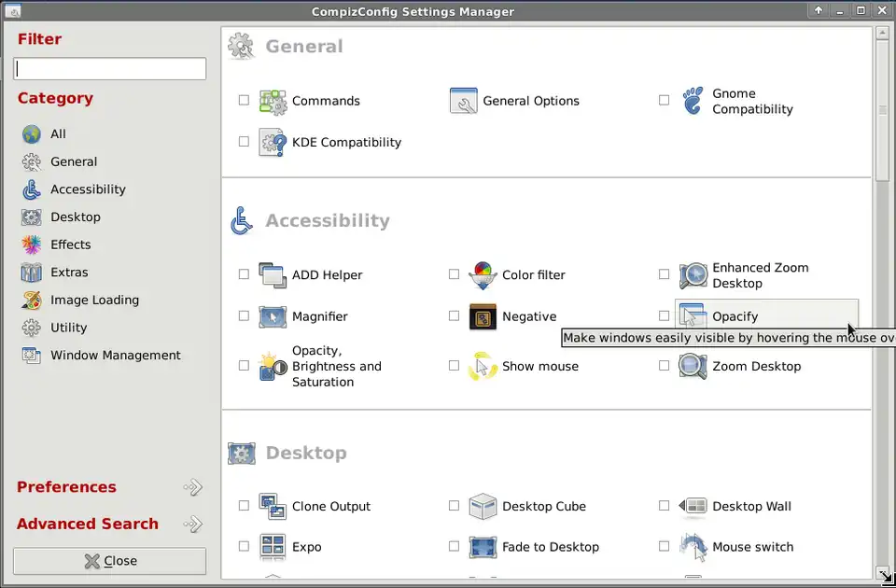Open the Color filter plugin icon

click(483, 275)
